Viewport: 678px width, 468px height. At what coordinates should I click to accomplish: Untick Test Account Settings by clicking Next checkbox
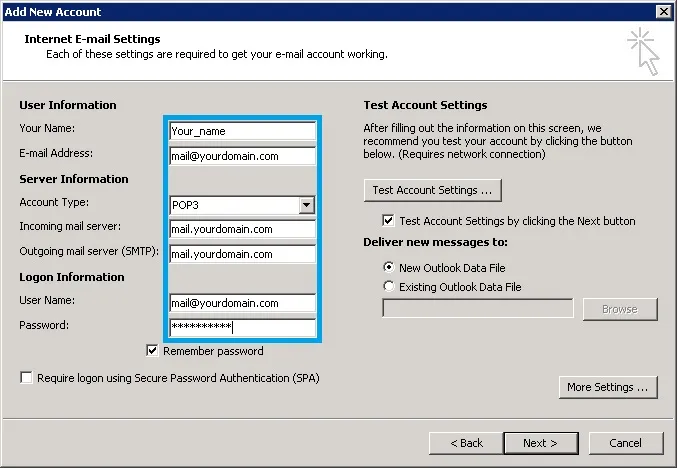388,221
